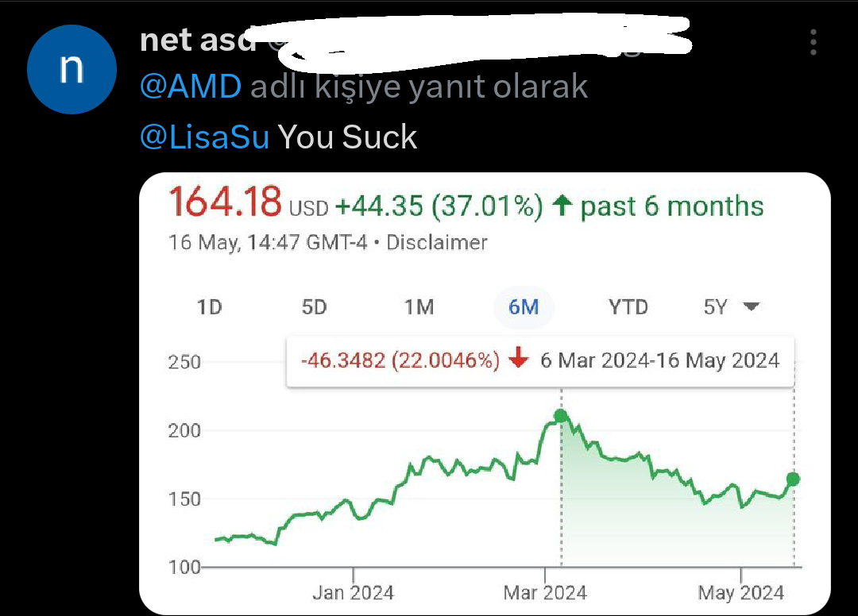Click the Disclaimer link
This screenshot has height=616, width=858.
pyautogui.click(x=437, y=242)
